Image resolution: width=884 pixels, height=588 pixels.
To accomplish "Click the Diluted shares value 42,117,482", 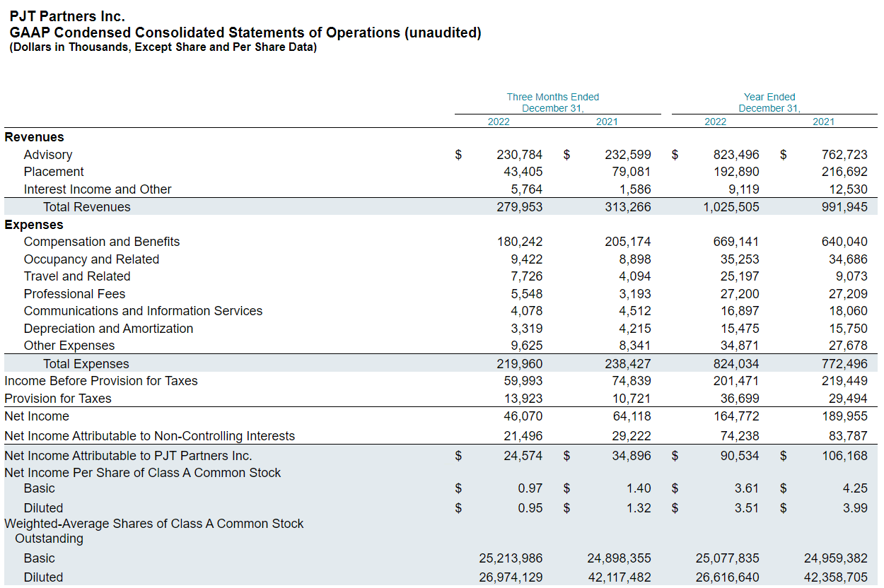I will pos(620,577).
